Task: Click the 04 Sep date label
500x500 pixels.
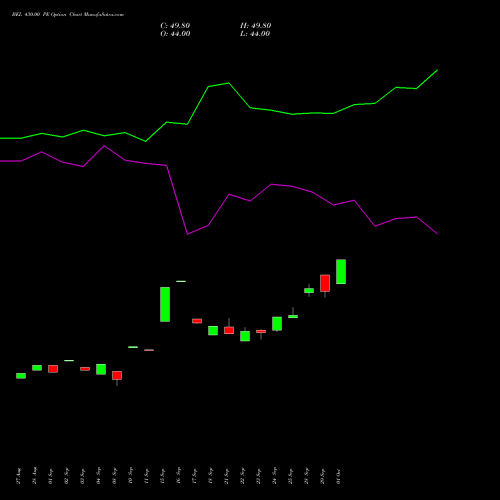Action: tap(99, 476)
